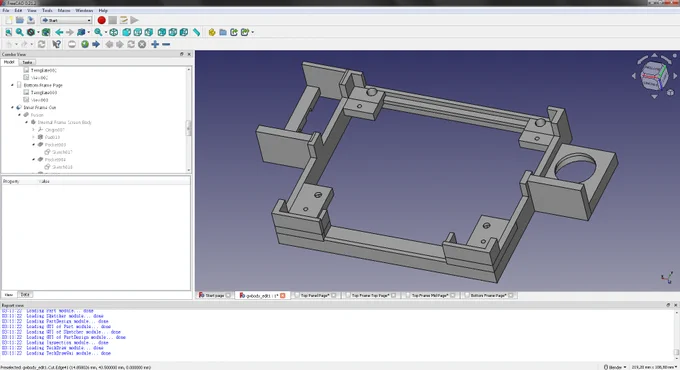Open the Blender navigation style dropdown
The image size is (680, 370).
tap(615, 367)
